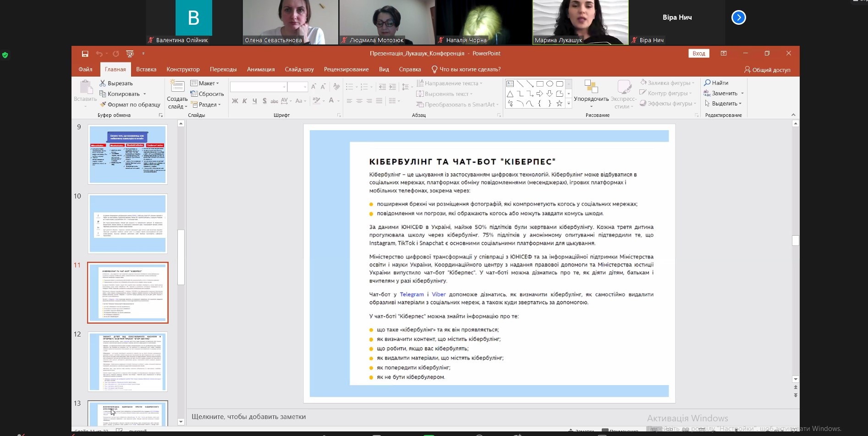Screen dimensions: 868x436
Task: Click the Вход sign-in button
Action: pyautogui.click(x=699, y=54)
